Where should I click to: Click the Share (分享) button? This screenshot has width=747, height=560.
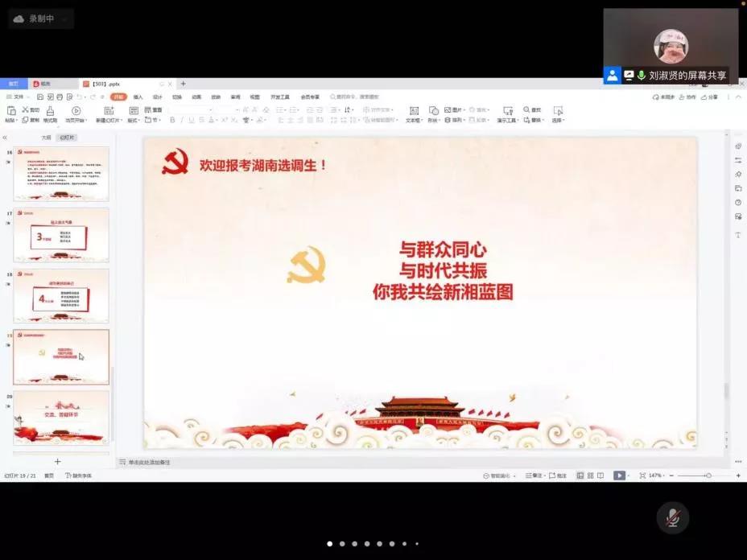point(710,97)
